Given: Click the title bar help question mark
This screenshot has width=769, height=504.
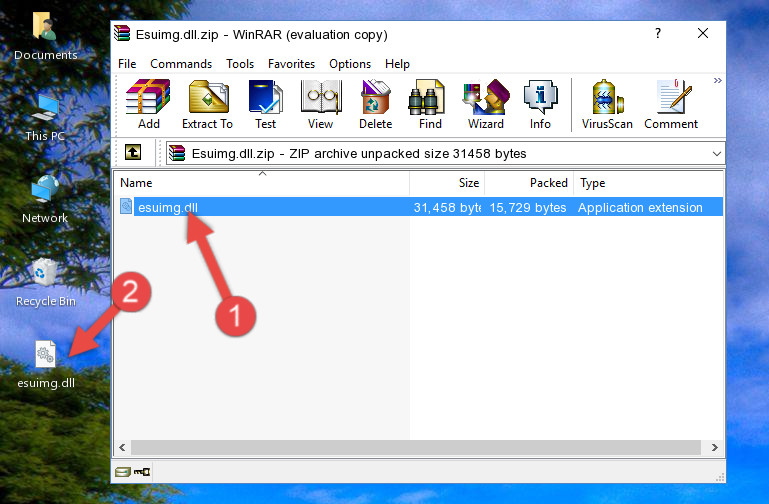Looking at the screenshot, I should 658,33.
